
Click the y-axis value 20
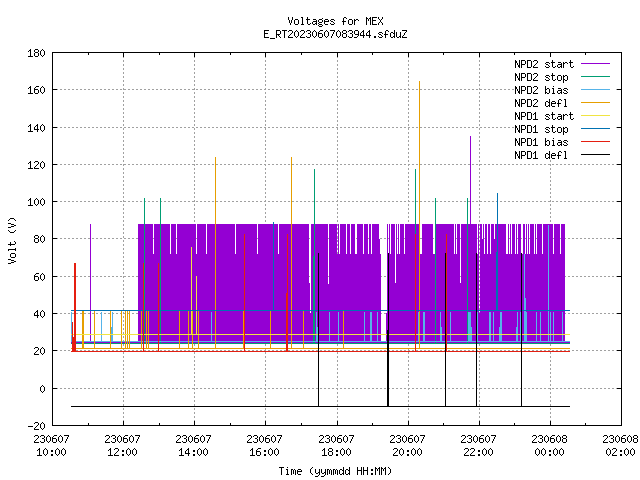39,351
